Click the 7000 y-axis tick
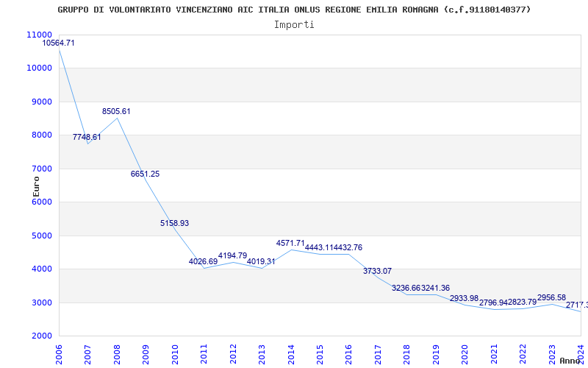588x368 pixels. [41, 169]
